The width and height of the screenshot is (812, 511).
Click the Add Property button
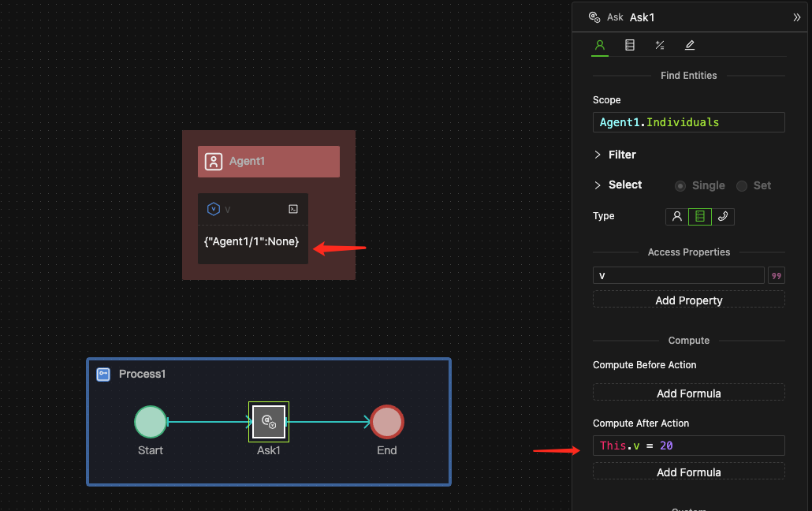click(688, 300)
